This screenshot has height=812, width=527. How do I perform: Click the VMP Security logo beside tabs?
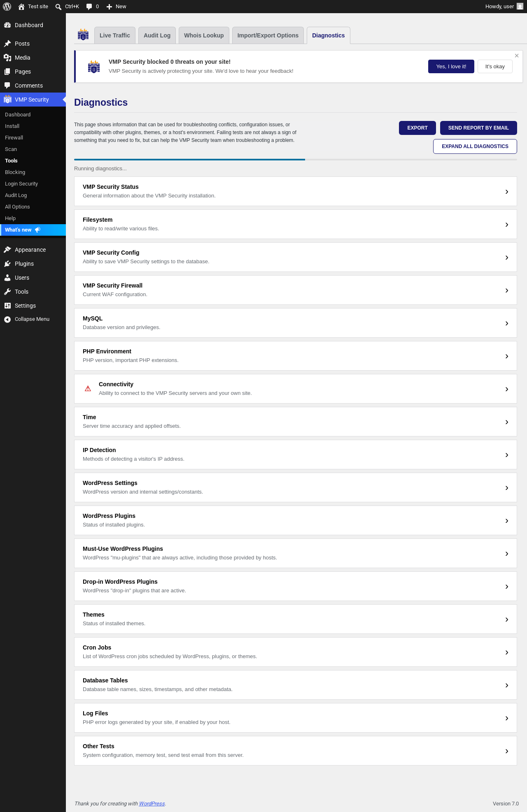click(83, 35)
